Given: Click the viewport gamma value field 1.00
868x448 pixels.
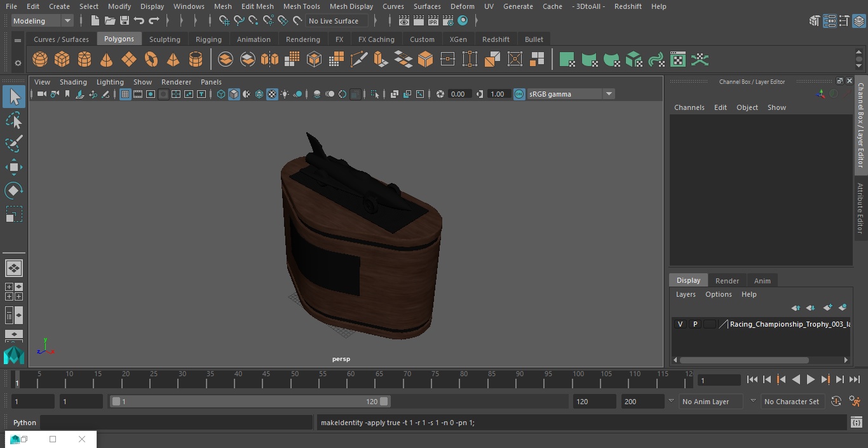Looking at the screenshot, I should pyautogui.click(x=498, y=94).
